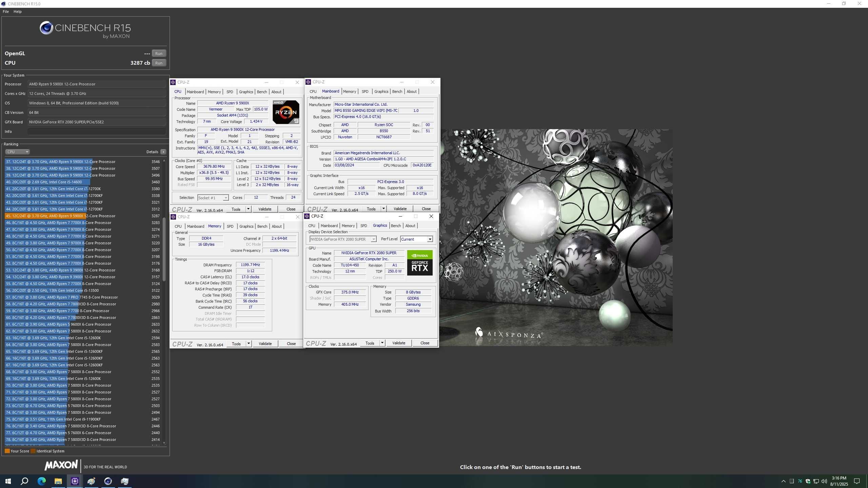868x488 pixels.
Task: Click the temperature 76 tray icon
Action: point(800,481)
